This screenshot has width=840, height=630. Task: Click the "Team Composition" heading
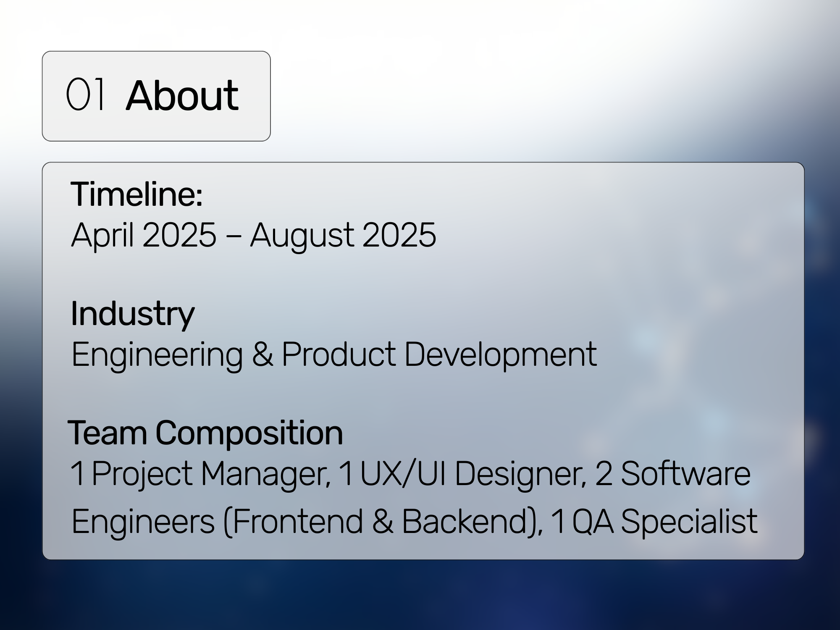pyautogui.click(x=205, y=433)
